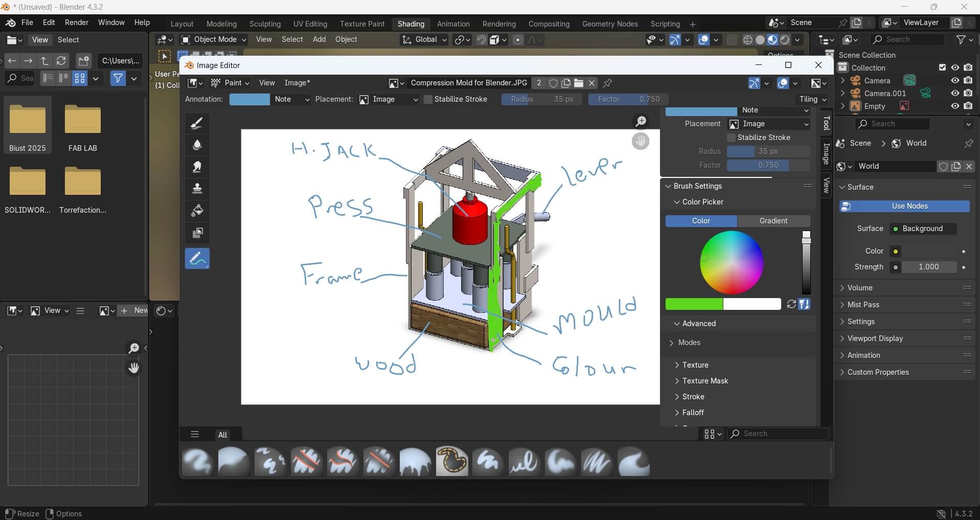Pin the image with the pin icon

[x=607, y=83]
